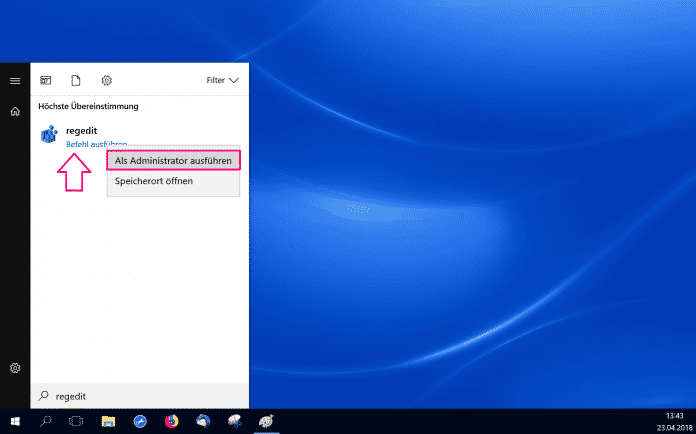This screenshot has height=434, width=696.
Task: Filter results by Apps icon
Action: point(45,80)
